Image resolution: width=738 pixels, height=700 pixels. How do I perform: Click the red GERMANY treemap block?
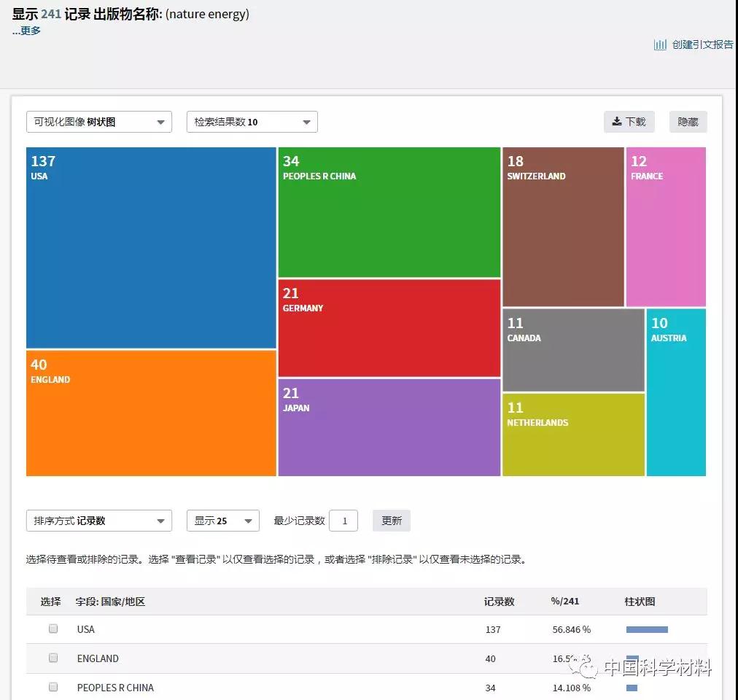point(389,328)
